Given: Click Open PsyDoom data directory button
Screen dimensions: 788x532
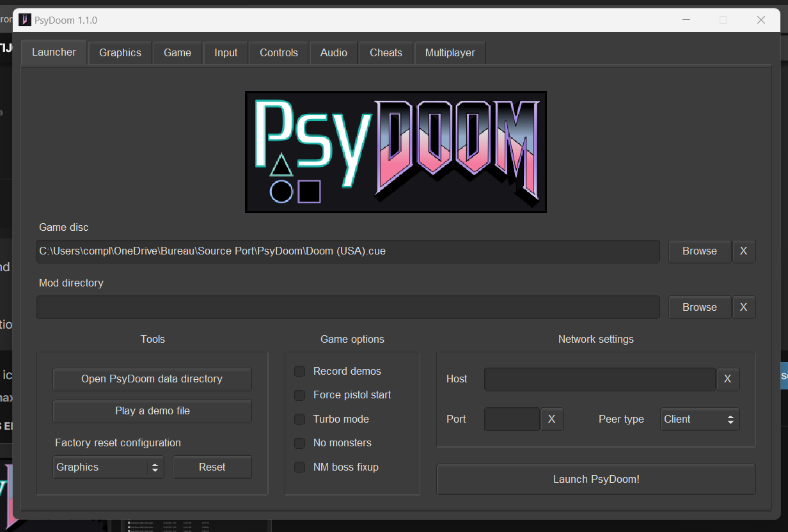Looking at the screenshot, I should pos(152,379).
